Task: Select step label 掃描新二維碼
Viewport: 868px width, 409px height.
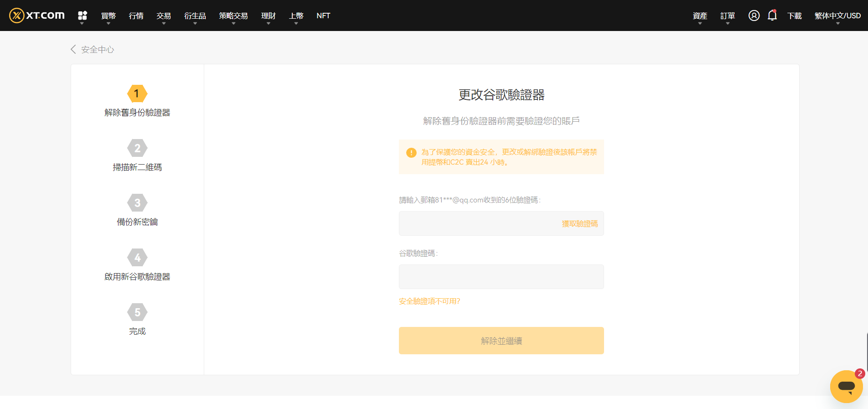Action: pos(137,167)
